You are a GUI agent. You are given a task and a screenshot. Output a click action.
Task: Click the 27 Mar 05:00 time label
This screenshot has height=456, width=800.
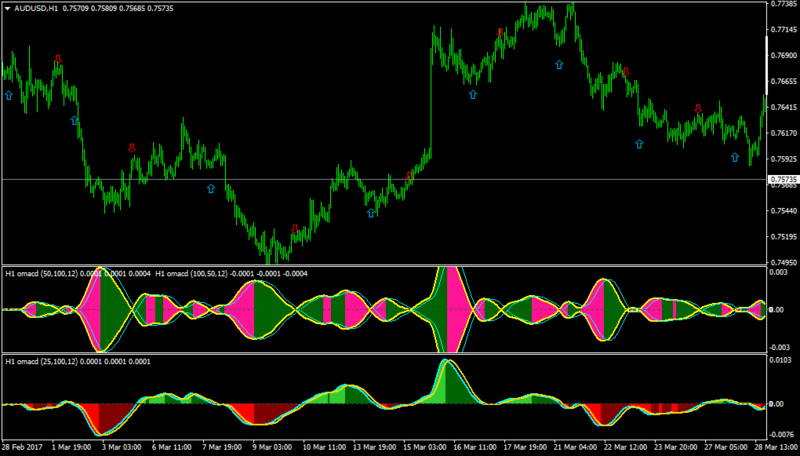tap(727, 447)
